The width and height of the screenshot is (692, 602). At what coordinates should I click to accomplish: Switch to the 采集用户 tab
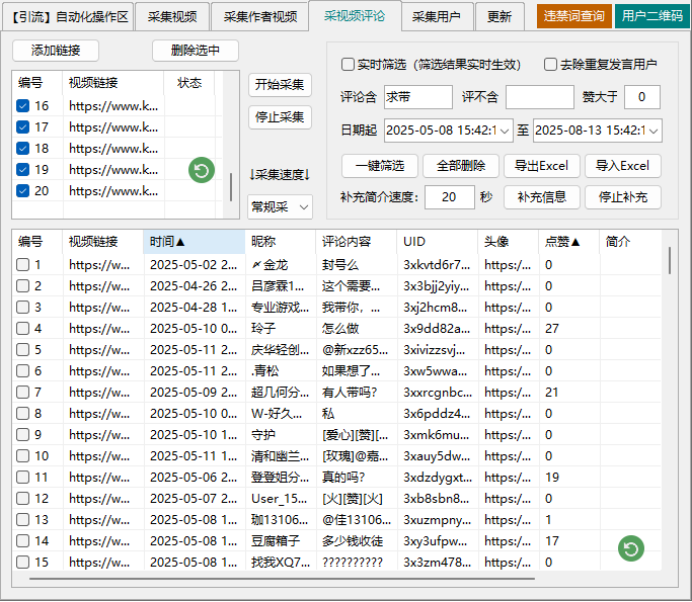point(436,17)
